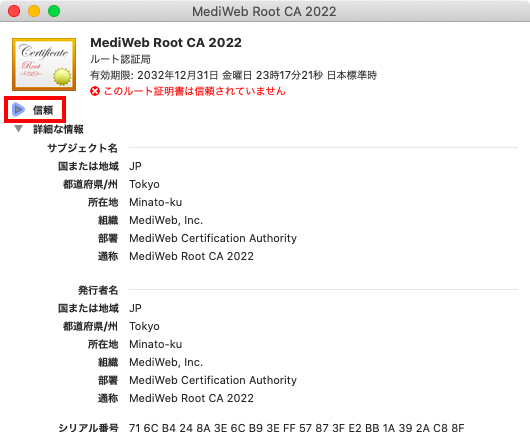Screen dimensions: 530x432
Task: Select subject 部署 MediWeb Certification Authority
Action: (213, 238)
